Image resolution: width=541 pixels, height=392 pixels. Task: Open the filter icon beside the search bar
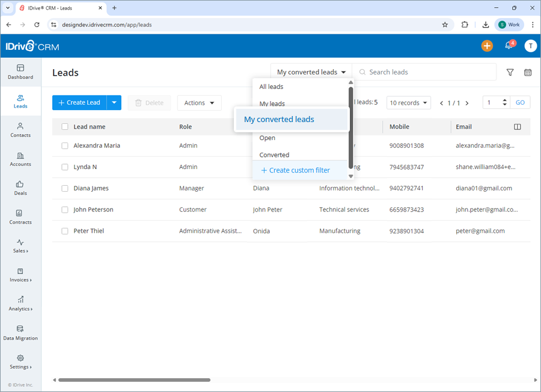(510, 72)
